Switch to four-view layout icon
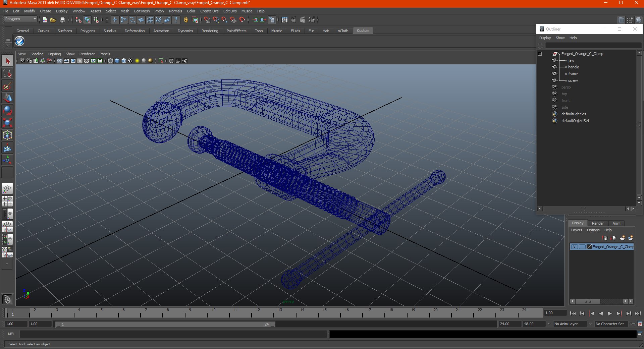 tap(7, 201)
